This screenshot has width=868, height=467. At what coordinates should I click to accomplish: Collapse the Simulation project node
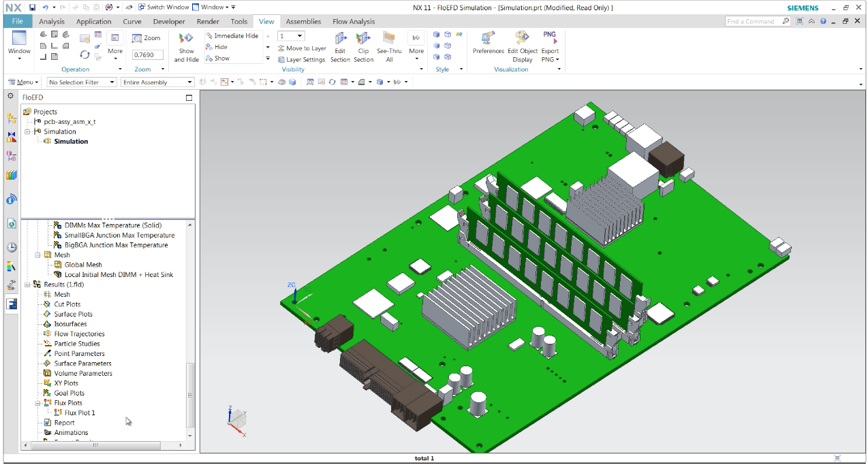27,131
